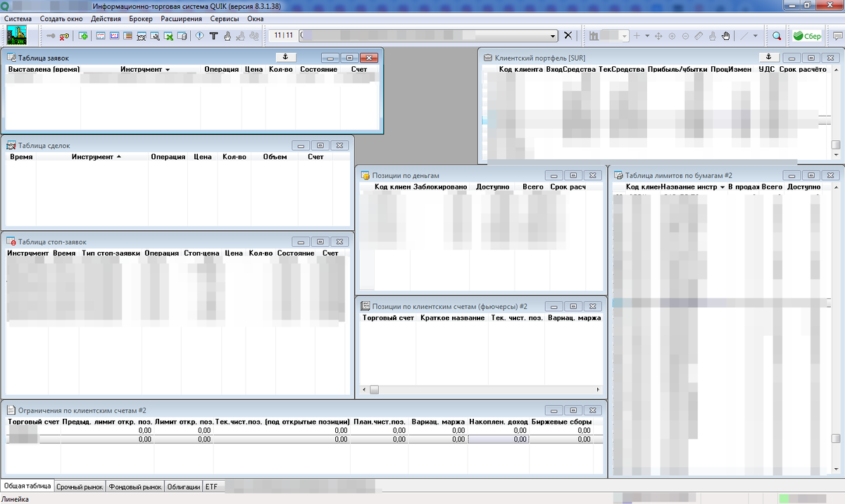This screenshot has height=504, width=845.
Task: Select the ruler measurement tool
Action: click(x=699, y=36)
